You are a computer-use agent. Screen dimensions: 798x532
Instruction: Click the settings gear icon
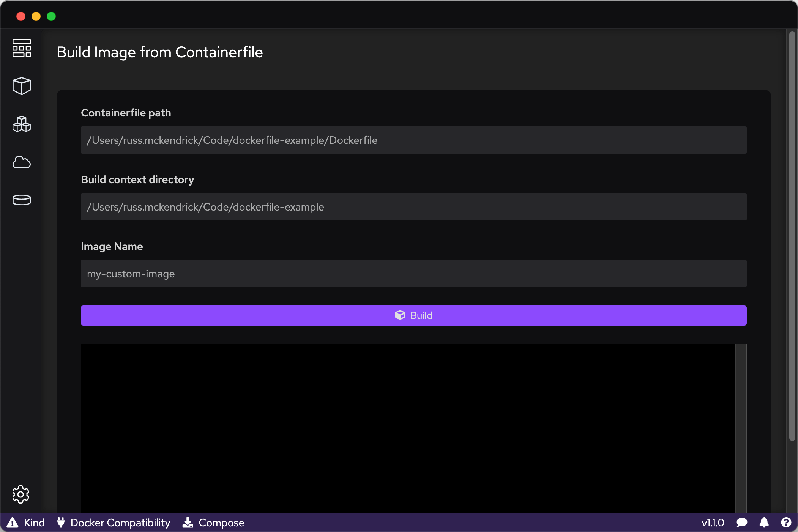21,494
